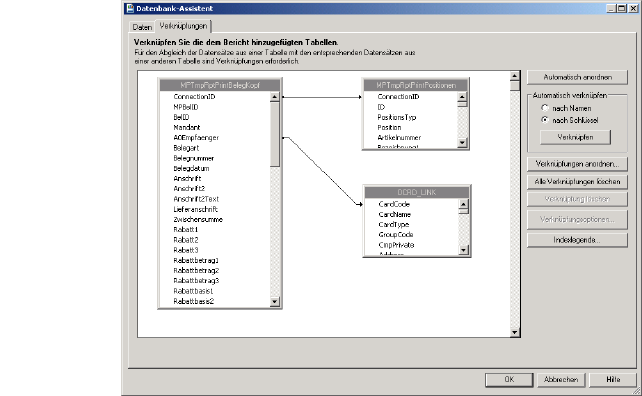Click Alle Verknüpfungen löschen button

(577, 181)
